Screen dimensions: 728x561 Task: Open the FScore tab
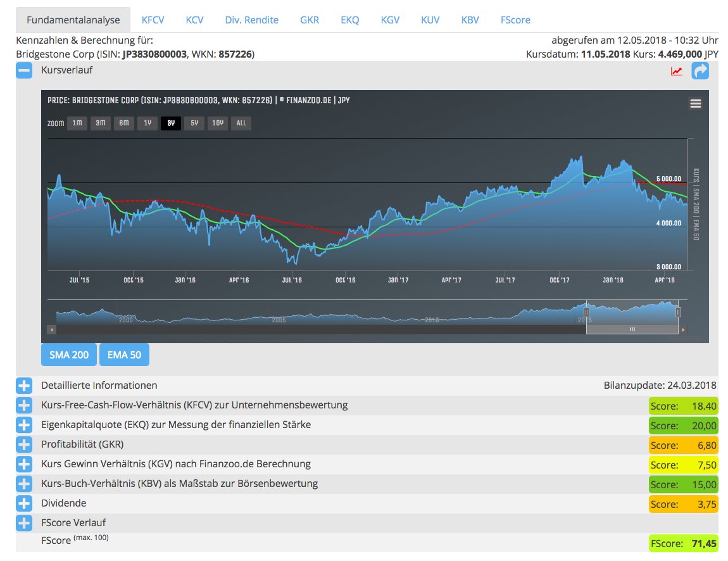pyautogui.click(x=515, y=20)
